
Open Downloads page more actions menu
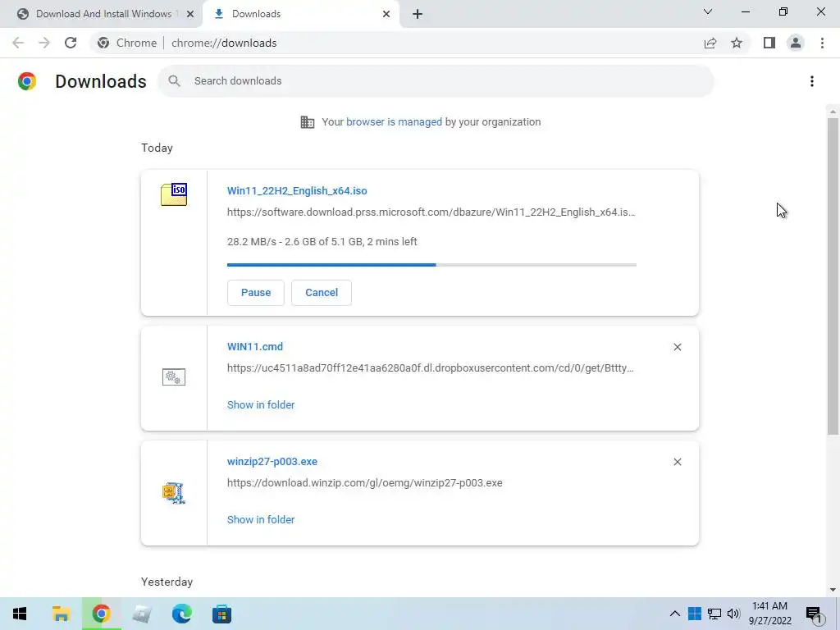pos(812,81)
